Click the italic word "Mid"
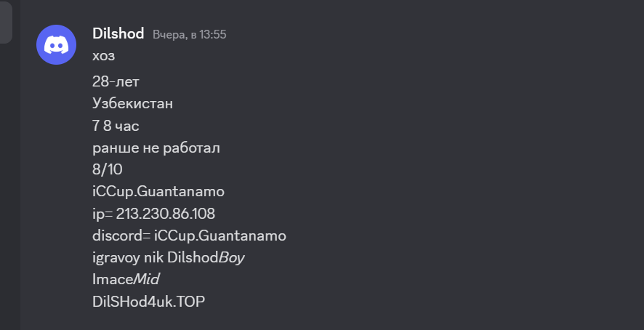The height and width of the screenshot is (330, 644). (145, 279)
